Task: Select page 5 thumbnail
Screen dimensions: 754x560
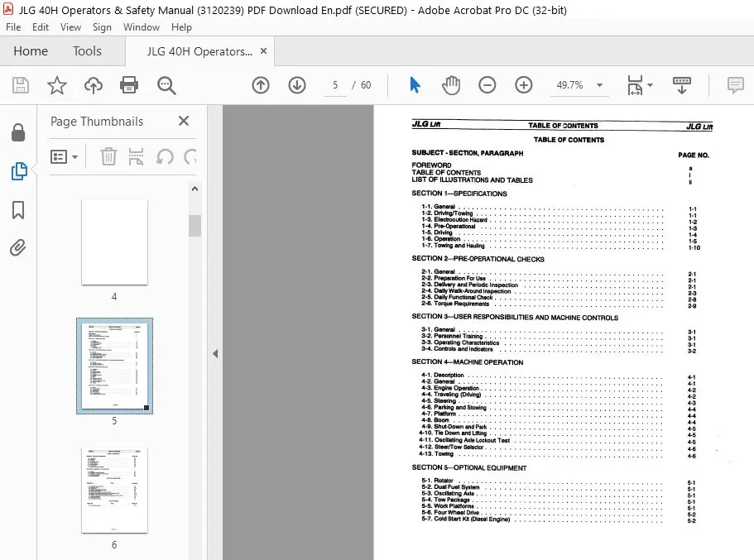Action: pos(114,366)
